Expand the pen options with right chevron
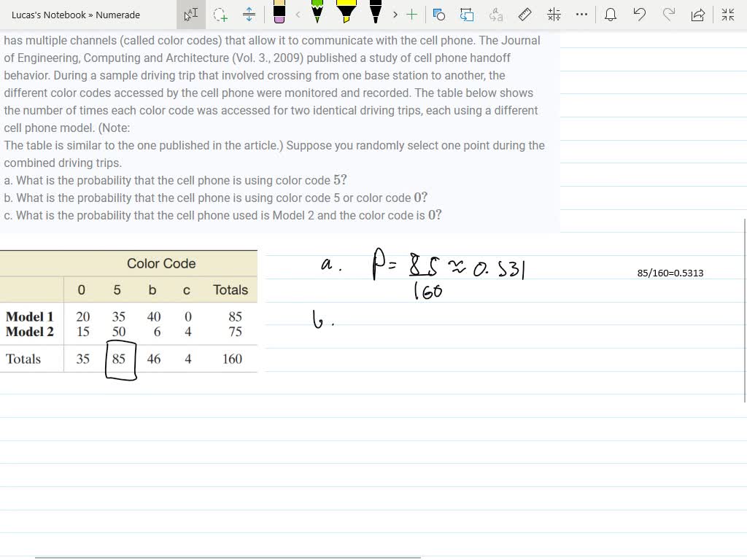The image size is (747, 560). (394, 14)
